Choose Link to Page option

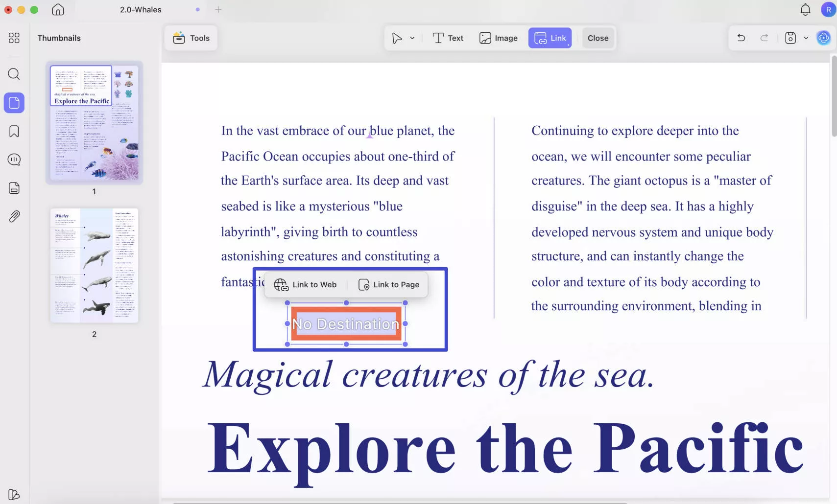(x=389, y=285)
